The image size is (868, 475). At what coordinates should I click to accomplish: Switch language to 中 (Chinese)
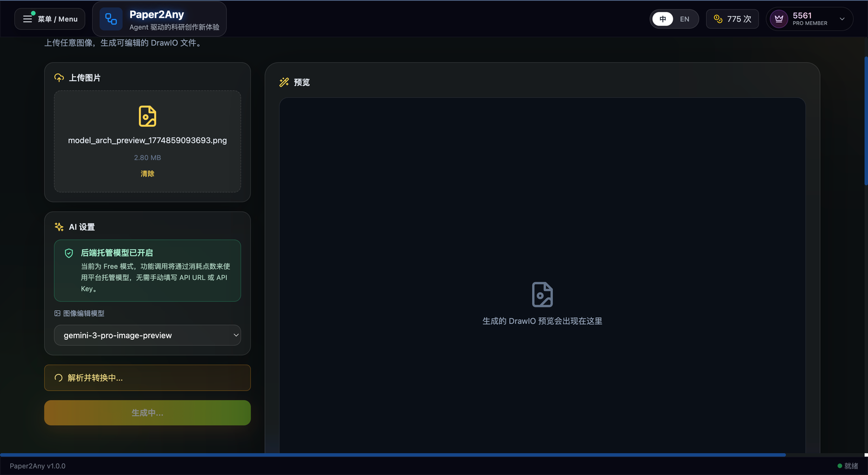662,19
